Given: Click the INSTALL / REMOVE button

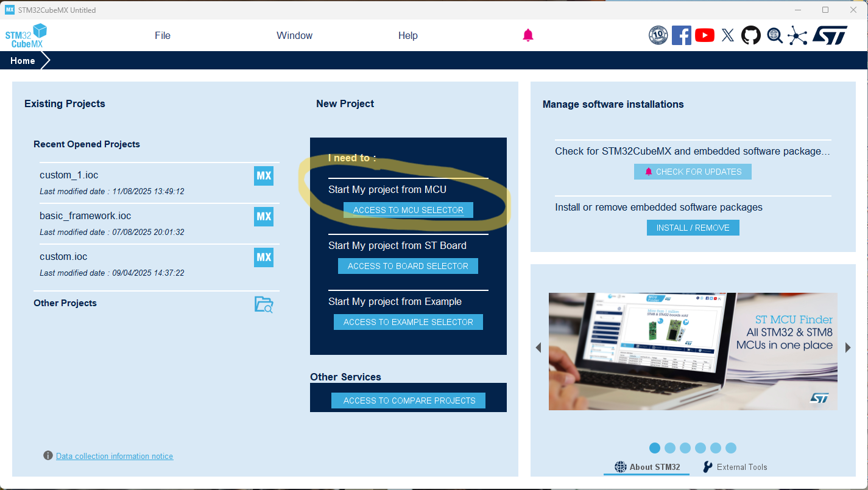Looking at the screenshot, I should pos(693,228).
